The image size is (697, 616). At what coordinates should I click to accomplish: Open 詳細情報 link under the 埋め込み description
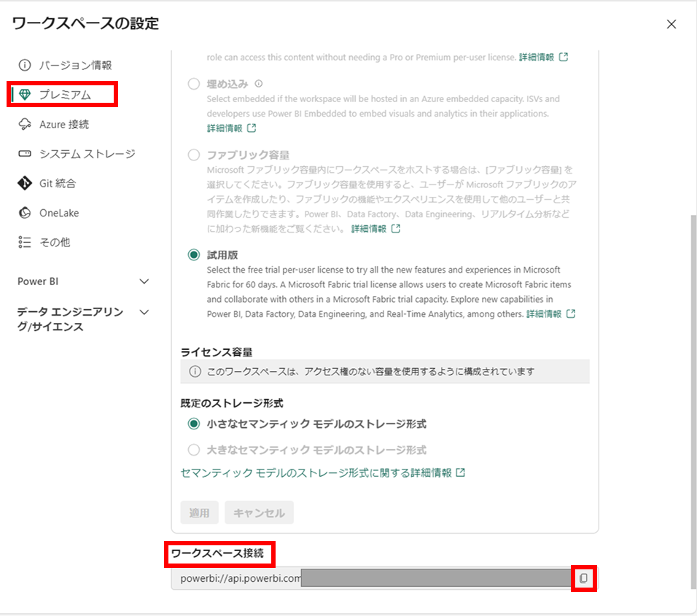pyautogui.click(x=232, y=128)
